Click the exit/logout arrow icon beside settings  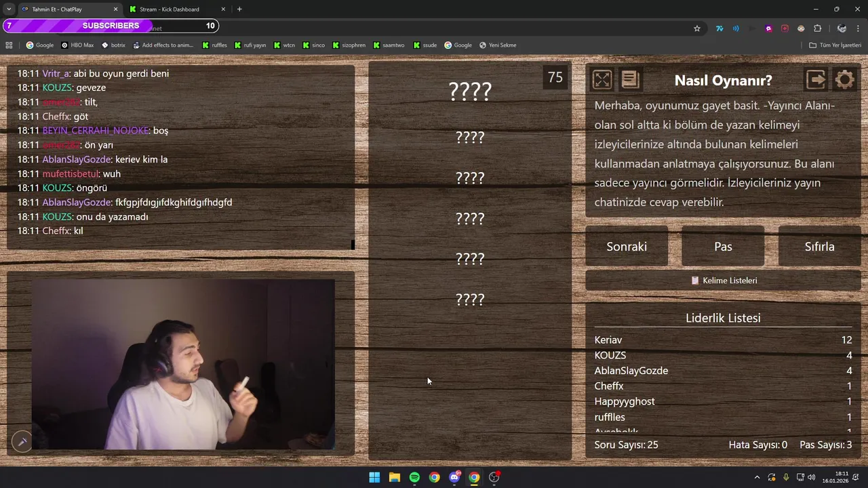(816, 80)
